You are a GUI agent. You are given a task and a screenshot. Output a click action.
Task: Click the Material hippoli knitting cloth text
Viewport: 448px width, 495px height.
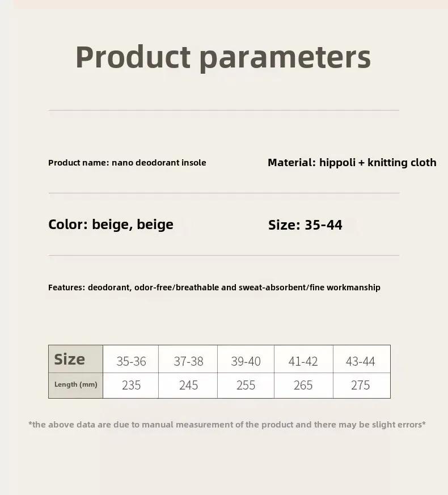(352, 163)
